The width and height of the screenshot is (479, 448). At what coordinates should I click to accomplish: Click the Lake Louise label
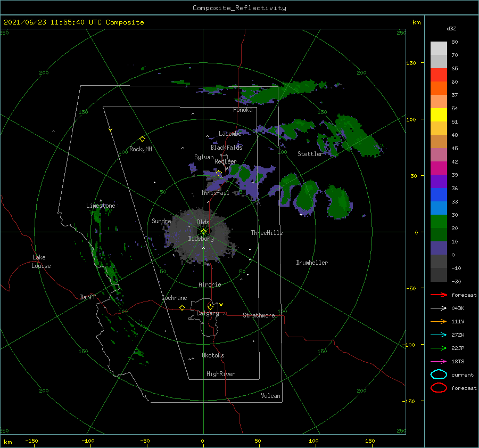pos(41,262)
